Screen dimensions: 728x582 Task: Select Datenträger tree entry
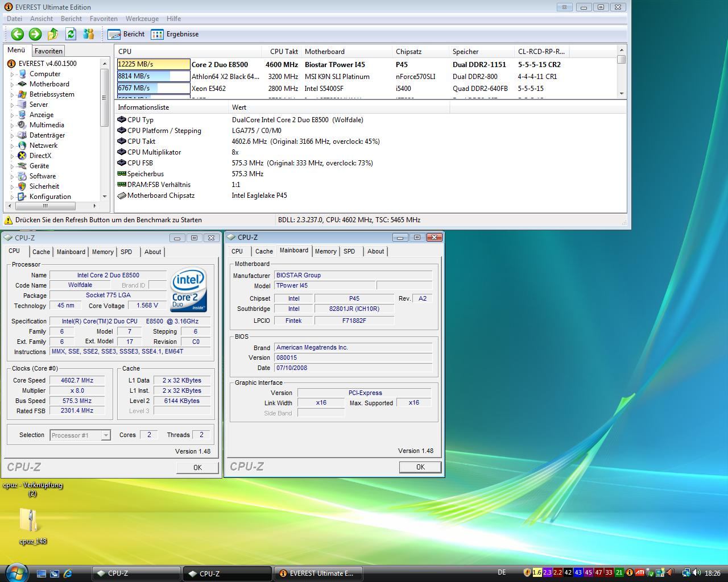coord(47,135)
